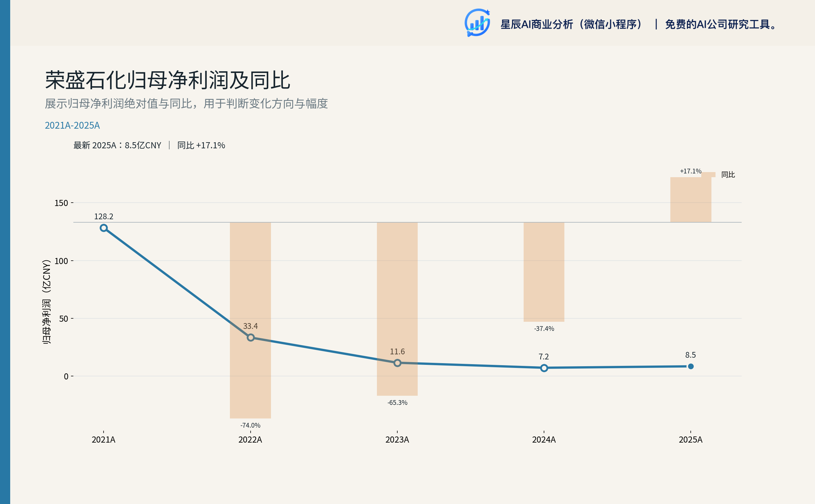
Task: Click the 8.5 value label
Action: click(690, 355)
